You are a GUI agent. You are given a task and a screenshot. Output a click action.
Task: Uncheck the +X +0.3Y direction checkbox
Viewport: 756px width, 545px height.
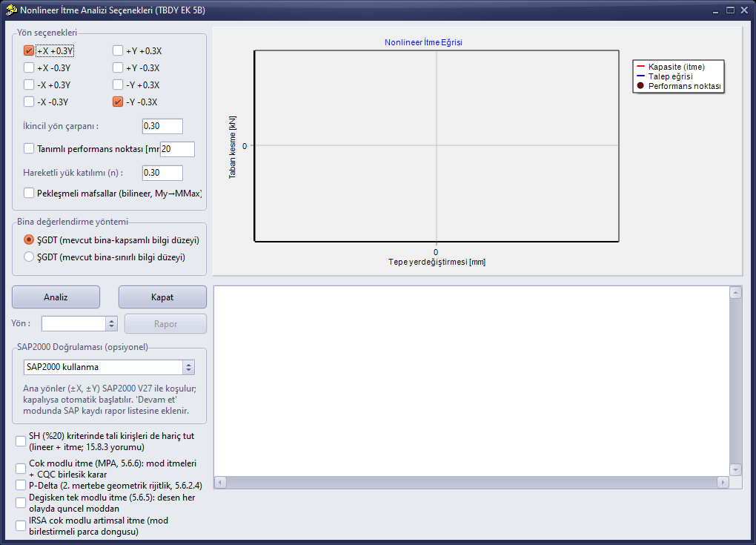[29, 50]
